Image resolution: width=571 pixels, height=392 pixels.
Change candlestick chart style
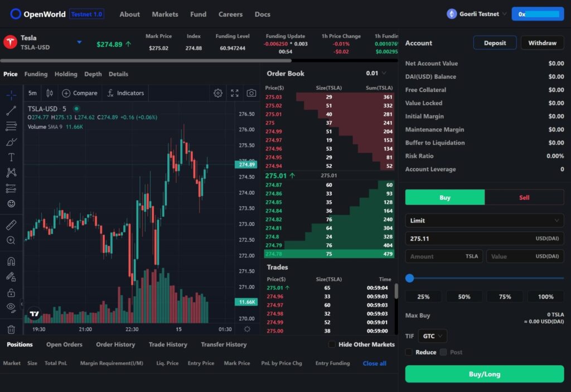tap(50, 93)
